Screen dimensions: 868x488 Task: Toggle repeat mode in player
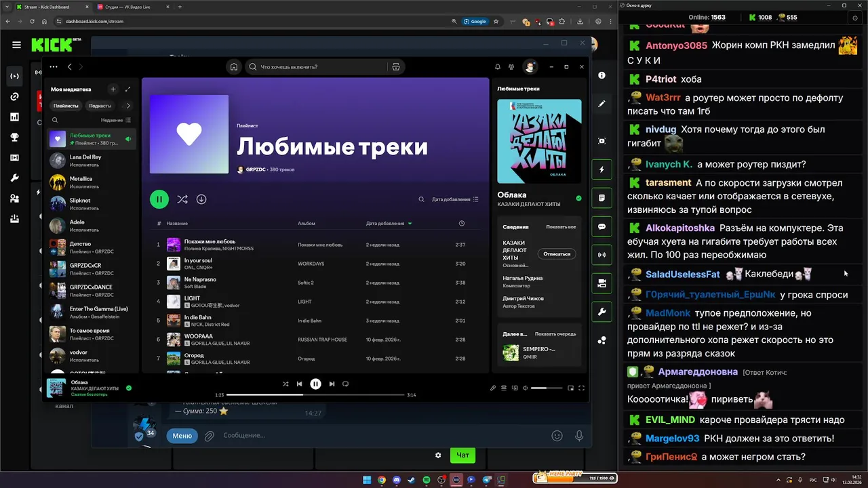coord(345,384)
